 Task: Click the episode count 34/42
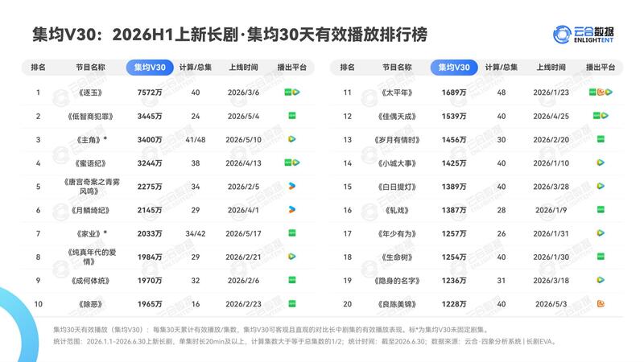pos(196,233)
